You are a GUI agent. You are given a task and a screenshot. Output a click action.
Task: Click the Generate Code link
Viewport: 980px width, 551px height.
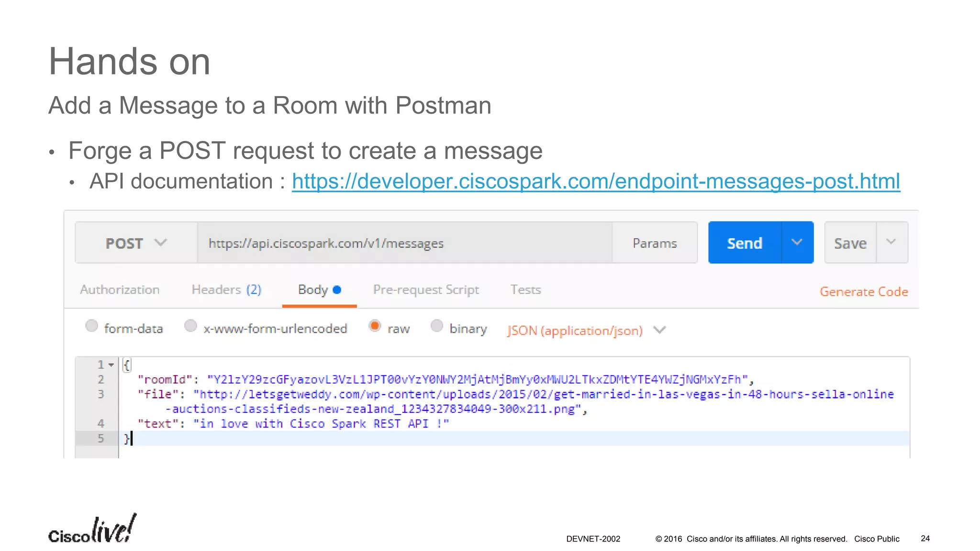click(x=863, y=292)
